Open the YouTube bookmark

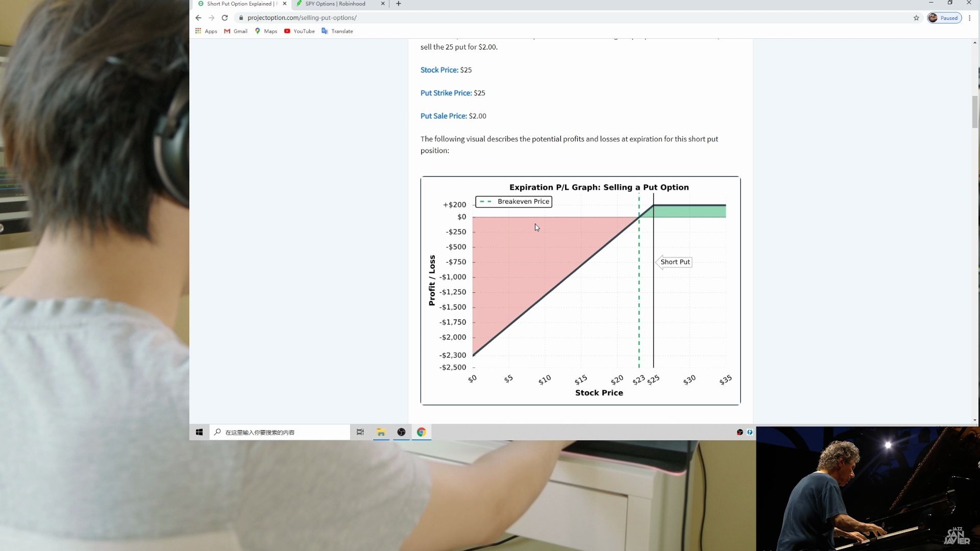click(300, 31)
